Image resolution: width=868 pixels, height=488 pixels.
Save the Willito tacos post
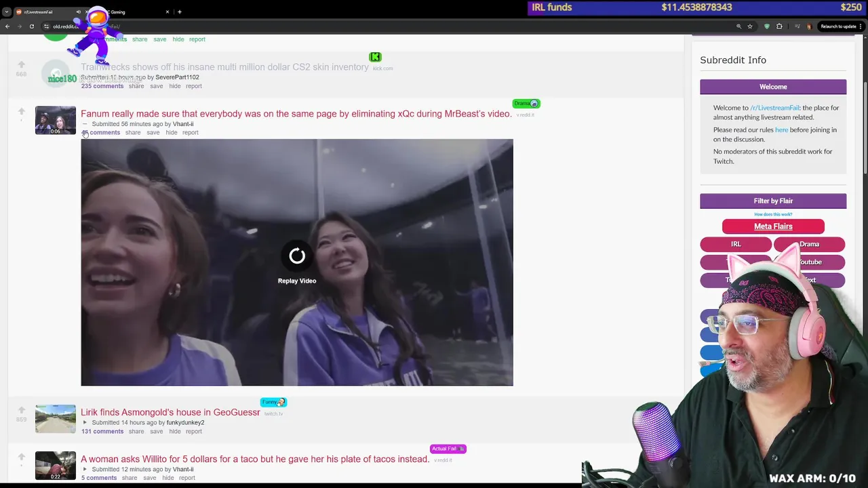click(x=150, y=478)
